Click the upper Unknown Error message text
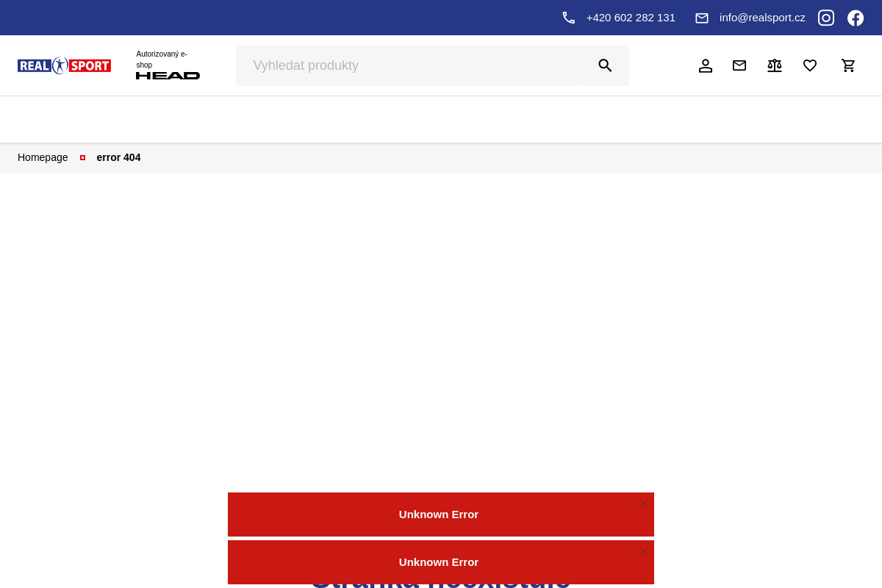The image size is (882, 588). 439,514
